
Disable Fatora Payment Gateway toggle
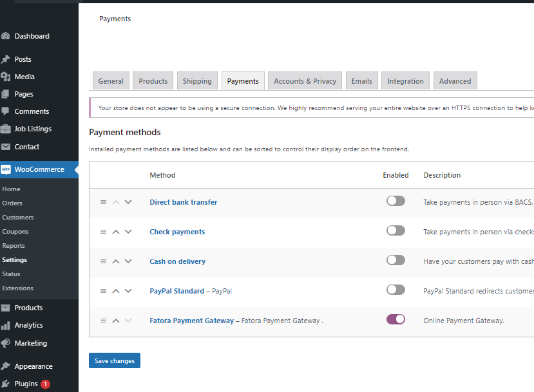pyautogui.click(x=396, y=319)
